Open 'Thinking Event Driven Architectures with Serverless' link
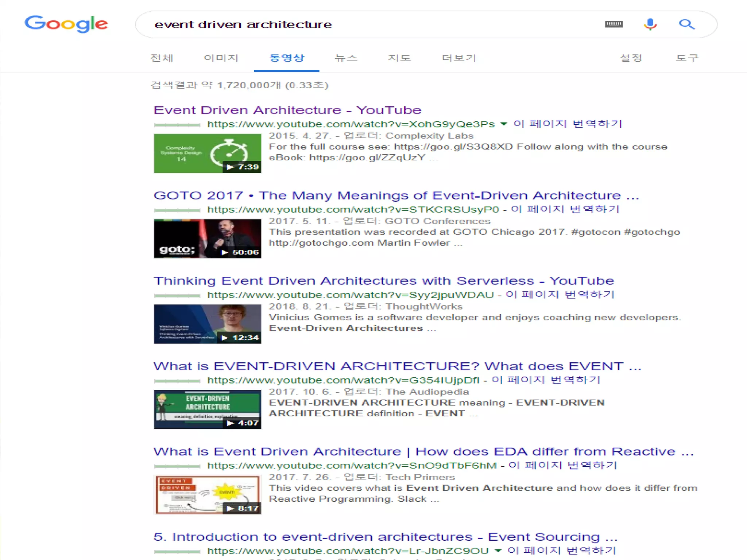This screenshot has height=560, width=747. (383, 281)
